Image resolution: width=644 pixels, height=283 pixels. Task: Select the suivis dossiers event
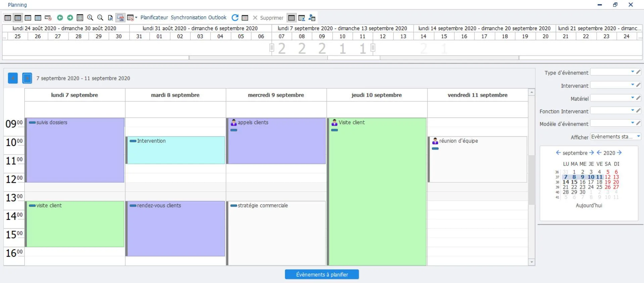click(x=75, y=150)
